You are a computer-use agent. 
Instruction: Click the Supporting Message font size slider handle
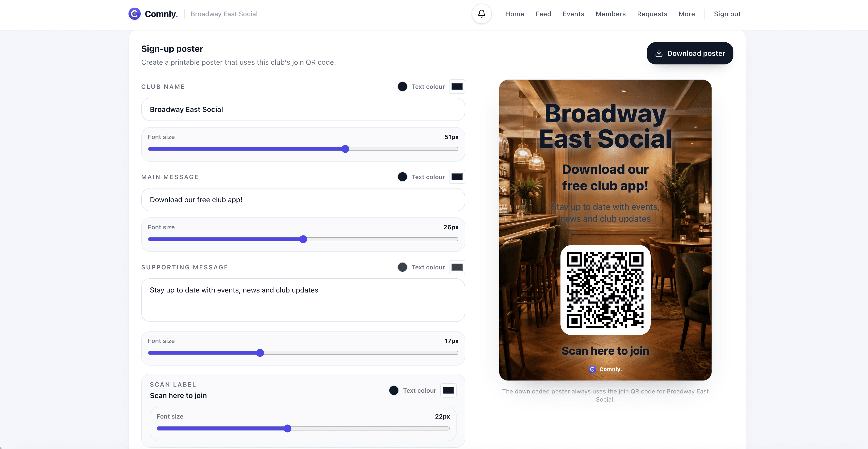tap(260, 353)
